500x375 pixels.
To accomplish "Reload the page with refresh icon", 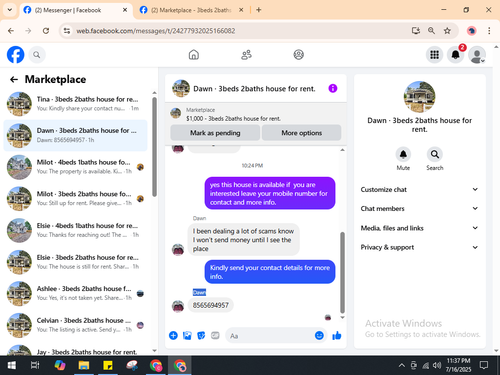I will coord(46,31).
